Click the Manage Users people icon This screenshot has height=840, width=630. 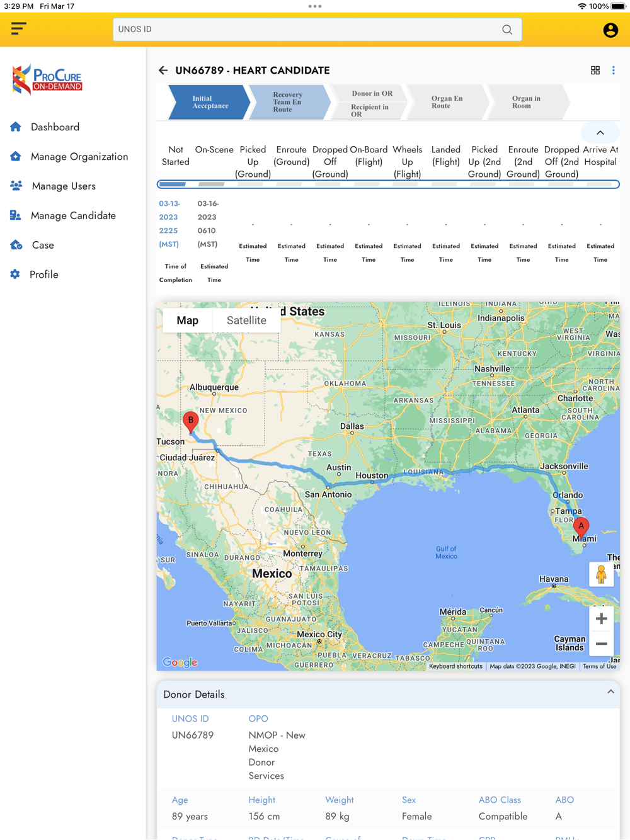click(x=16, y=186)
